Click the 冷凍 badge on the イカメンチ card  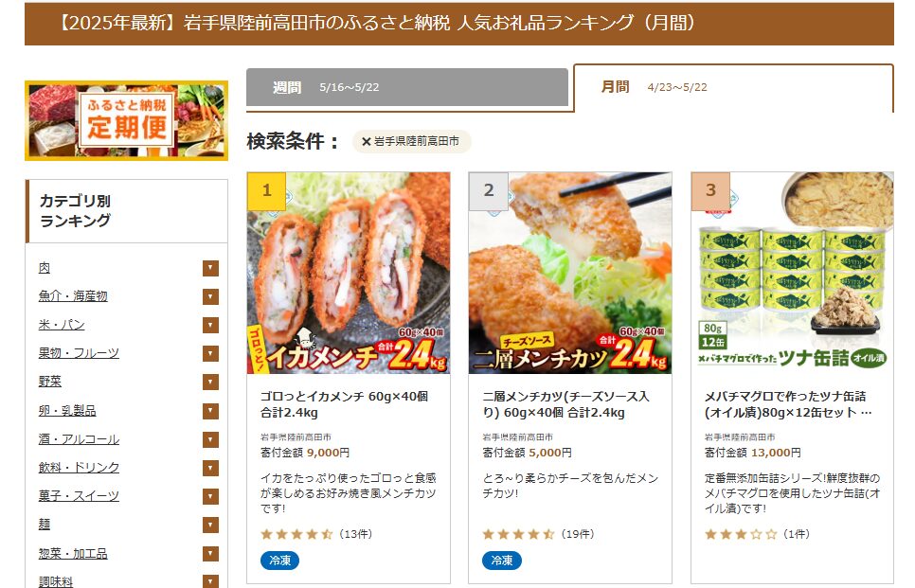(x=279, y=561)
